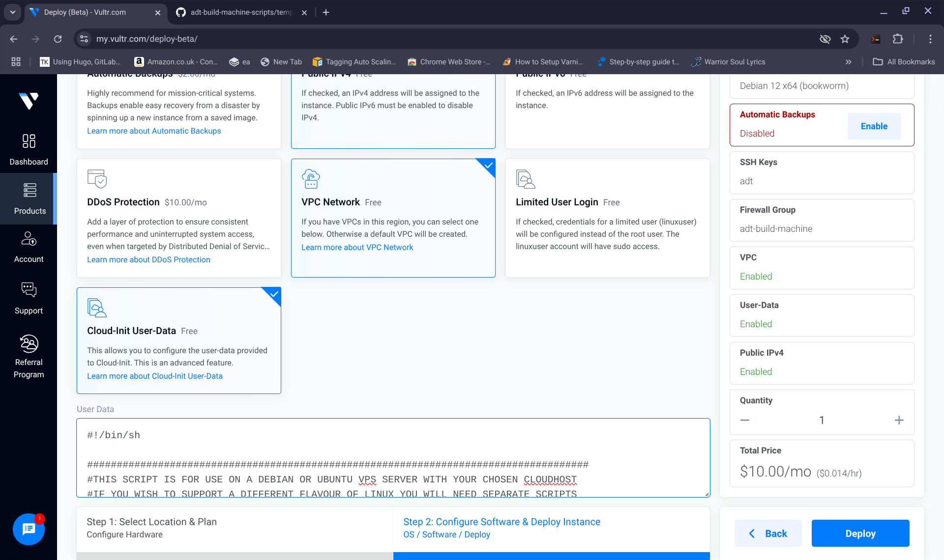Screen dimensions: 944x560
Task: Click the Vultr logo
Action: 29,101
